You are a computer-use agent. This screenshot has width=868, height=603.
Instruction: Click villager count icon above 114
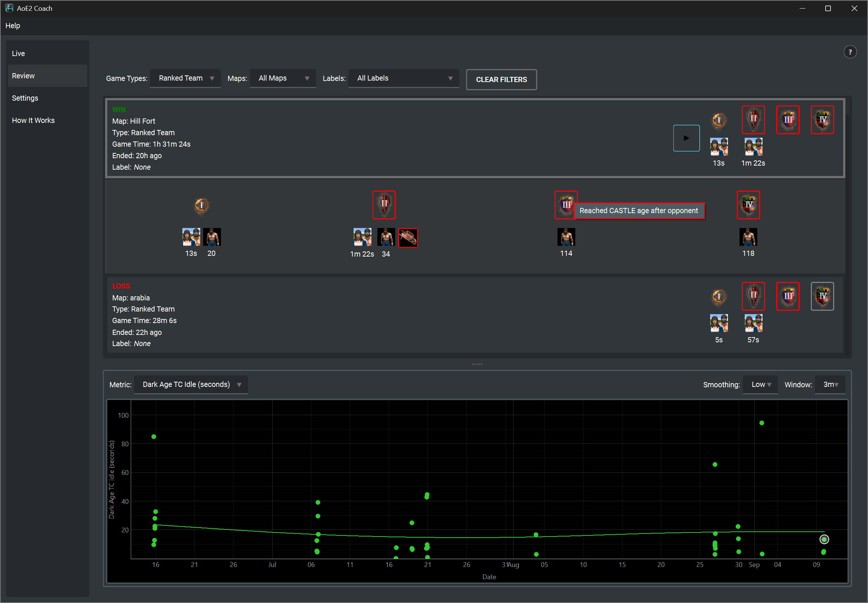click(x=566, y=237)
